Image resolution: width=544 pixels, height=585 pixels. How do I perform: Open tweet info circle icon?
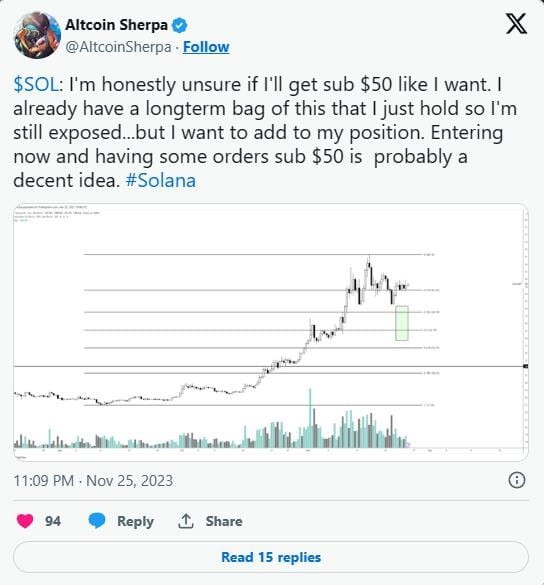click(517, 480)
